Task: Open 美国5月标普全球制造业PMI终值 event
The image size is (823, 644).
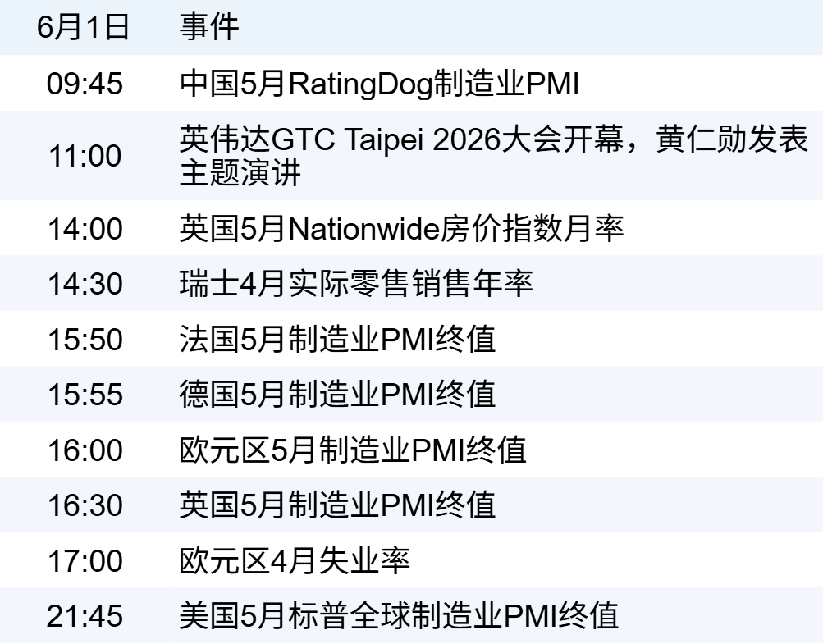Action: pos(399,615)
